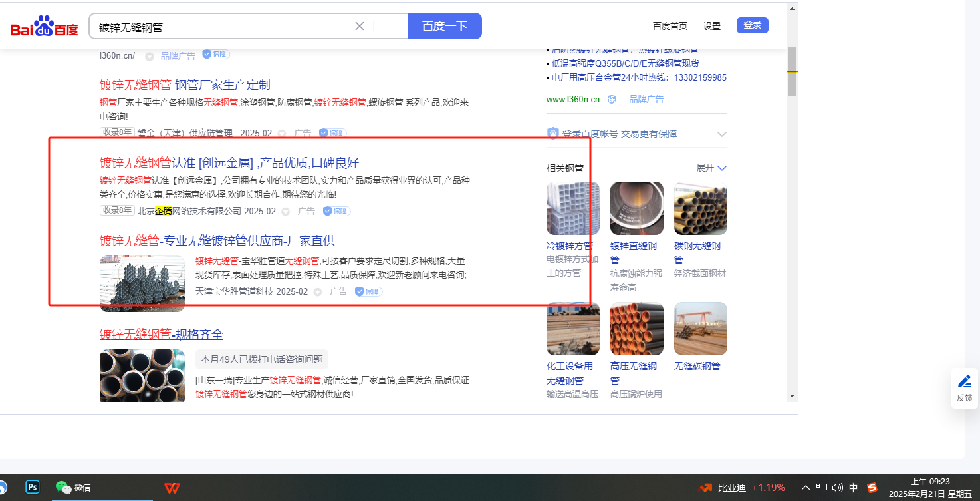Expand the arrow after 天津宝华胜管道科技 2025-02
980x501 pixels.
(318, 291)
